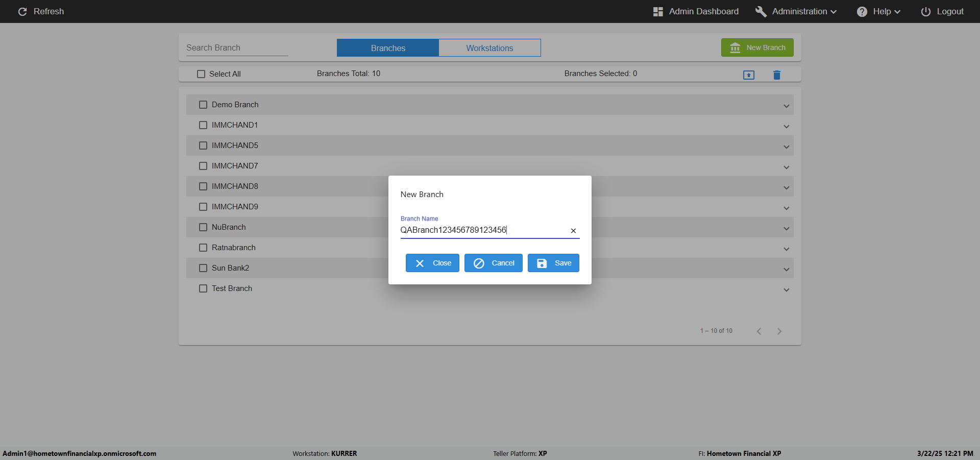Save the new branch
This screenshot has height=460, width=980.
pos(553,263)
